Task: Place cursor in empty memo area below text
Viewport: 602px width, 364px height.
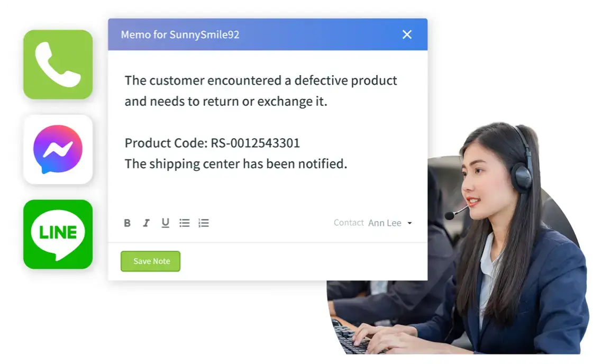Action: pyautogui.click(x=268, y=194)
